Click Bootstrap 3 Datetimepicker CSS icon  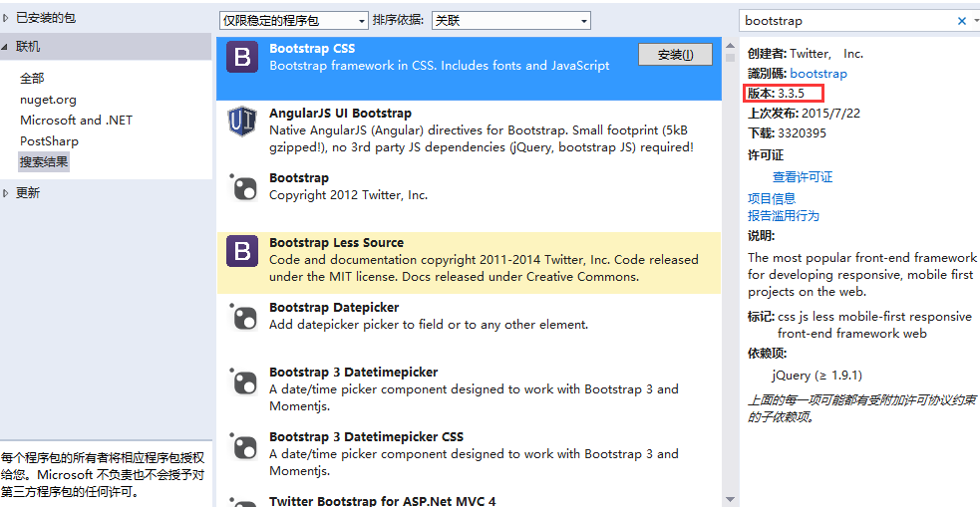[242, 446]
